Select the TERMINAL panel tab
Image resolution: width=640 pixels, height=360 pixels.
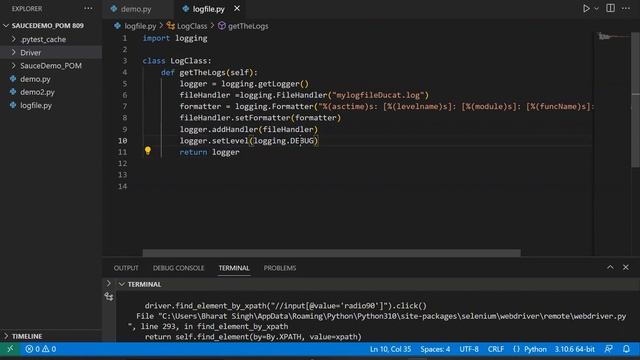(x=234, y=268)
